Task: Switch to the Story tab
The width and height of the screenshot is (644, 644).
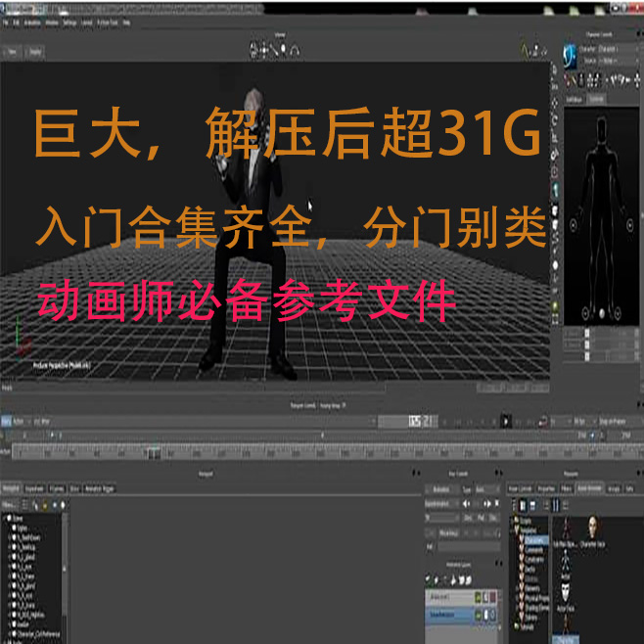Action: coord(74,488)
